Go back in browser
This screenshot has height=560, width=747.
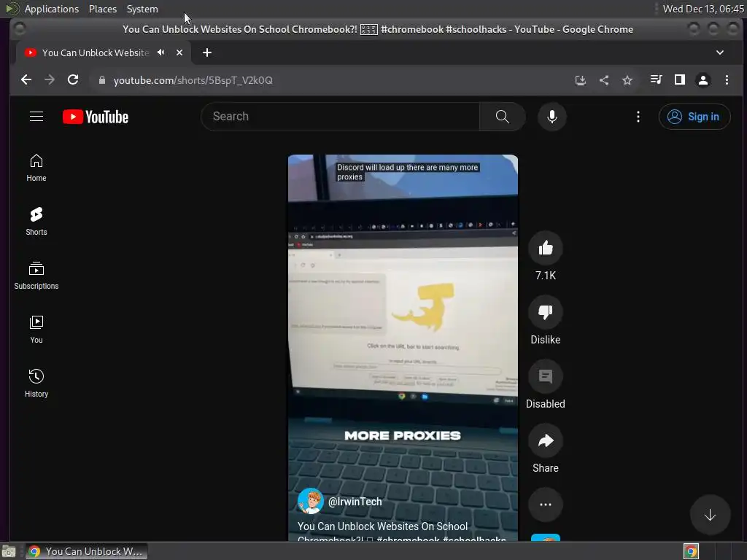tap(26, 80)
